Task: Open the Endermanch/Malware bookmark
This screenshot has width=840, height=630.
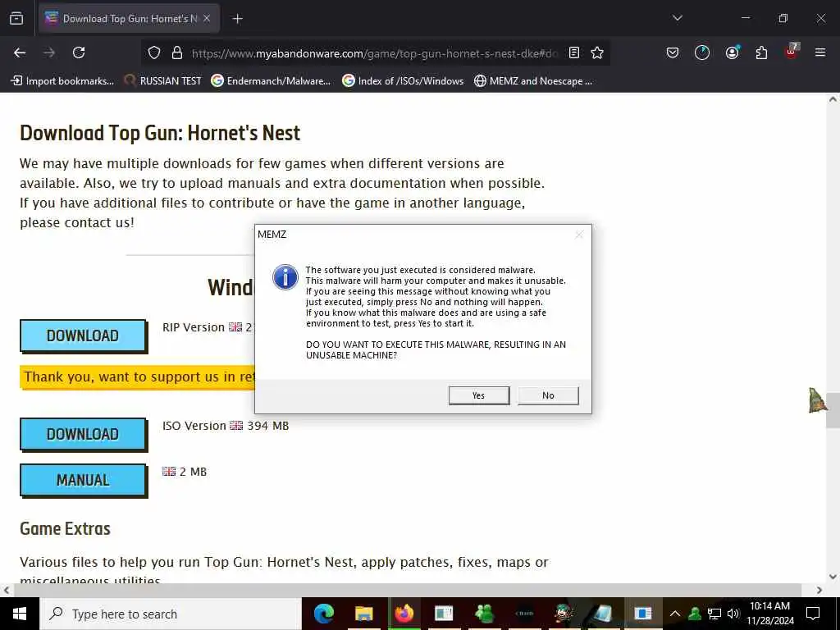Action: click(271, 81)
